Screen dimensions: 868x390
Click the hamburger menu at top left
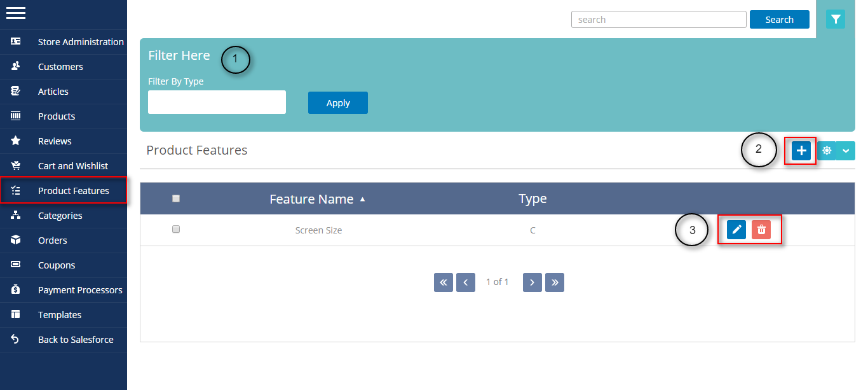(16, 13)
